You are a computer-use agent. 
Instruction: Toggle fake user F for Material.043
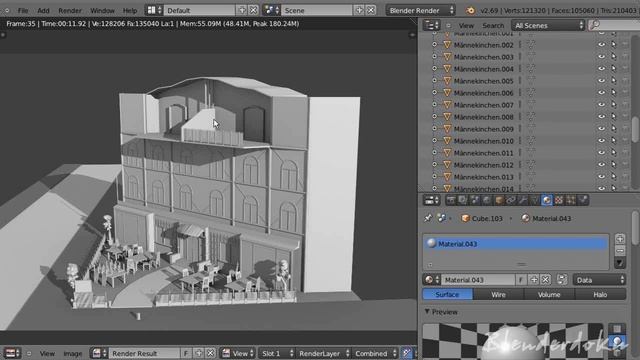pyautogui.click(x=520, y=280)
